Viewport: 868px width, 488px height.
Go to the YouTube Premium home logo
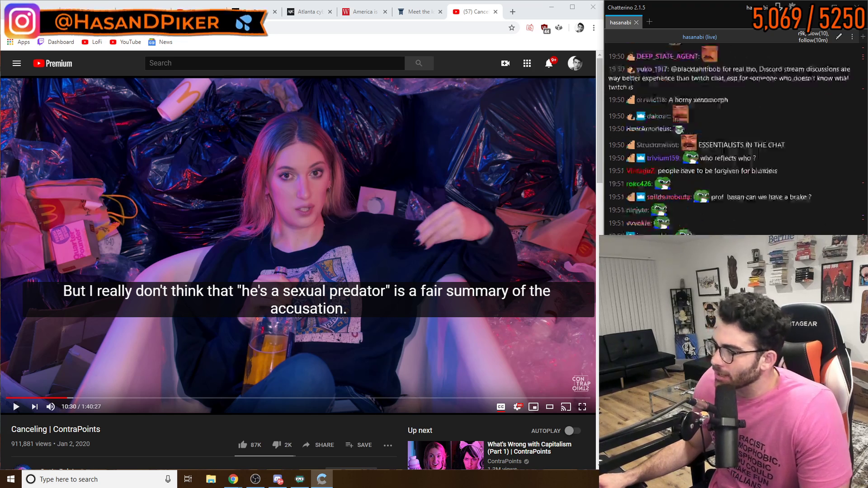pos(53,63)
